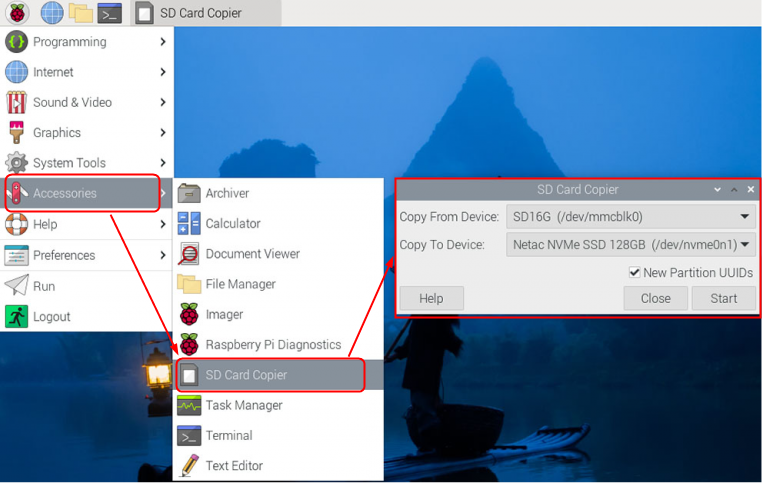
Task: Expand the Sound & Video submenu
Action: pyautogui.click(x=86, y=102)
